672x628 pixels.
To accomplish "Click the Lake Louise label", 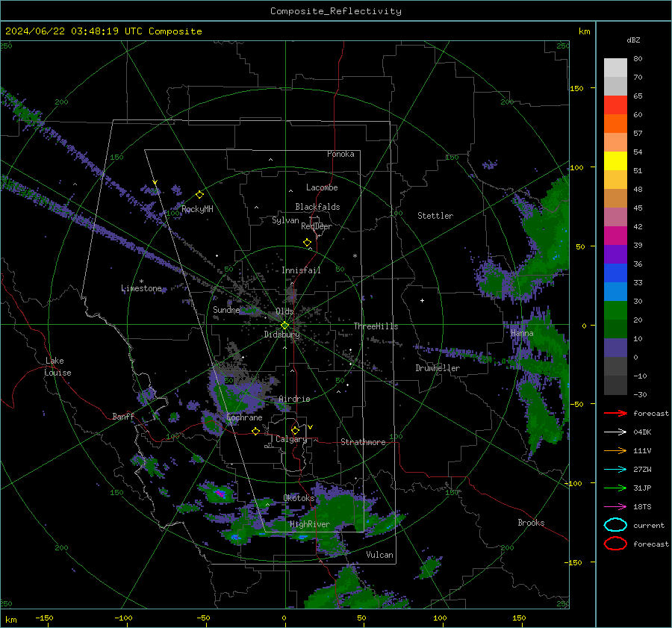I will pyautogui.click(x=58, y=367).
